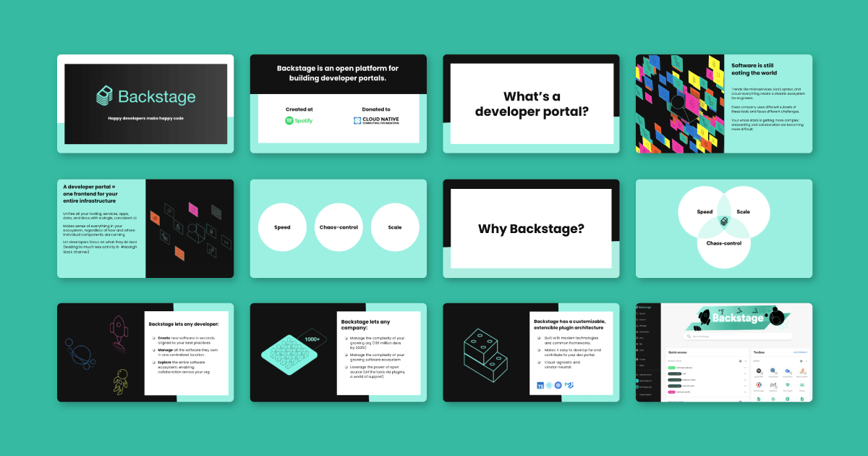
Task: Click 'Scale' in the Venn diagram
Action: coord(743,212)
